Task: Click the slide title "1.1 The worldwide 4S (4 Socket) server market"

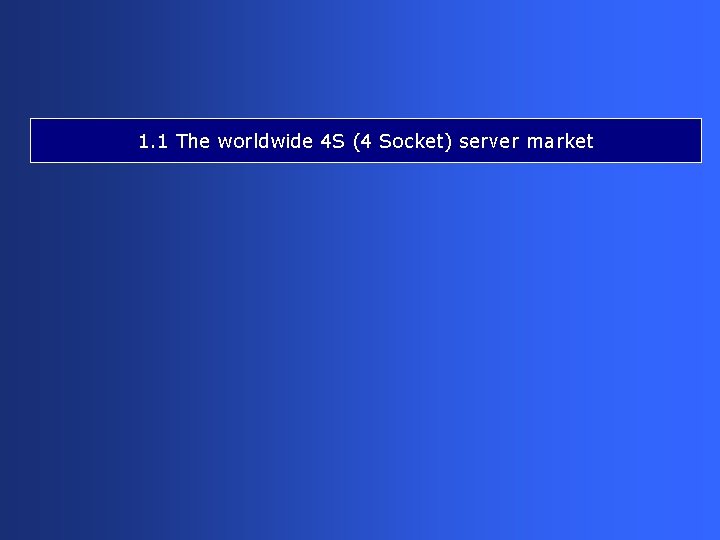Action: pos(366,141)
